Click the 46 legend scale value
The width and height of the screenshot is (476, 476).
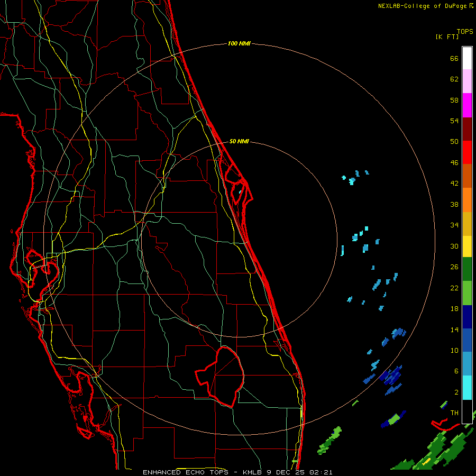pyautogui.click(x=454, y=163)
